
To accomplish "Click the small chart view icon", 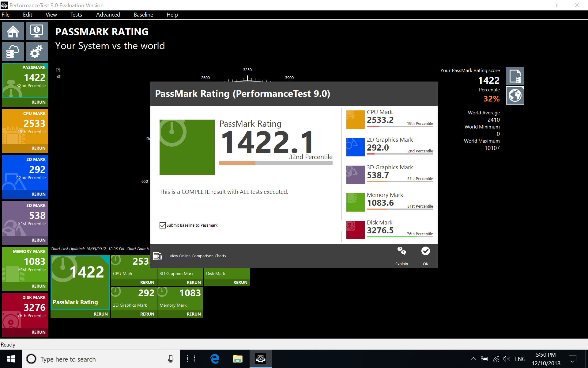I will click(x=58, y=76).
